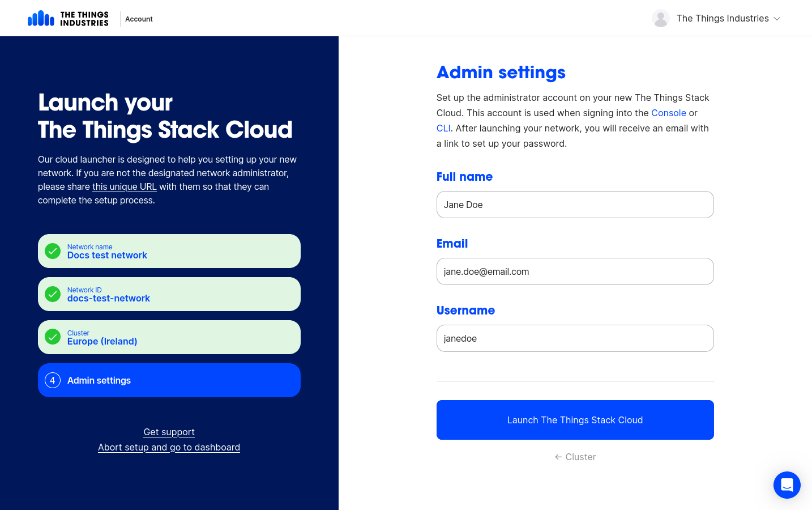Open the user avatar icon
Screen dimensions: 812x510
click(661, 18)
